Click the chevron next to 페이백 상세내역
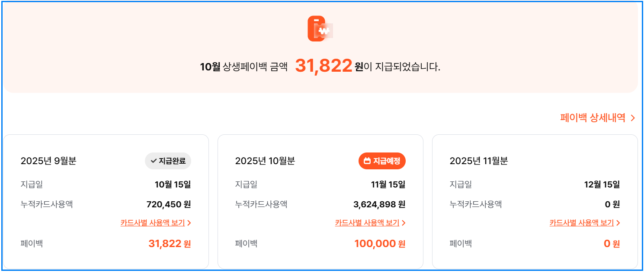644x273 pixels. 633,117
